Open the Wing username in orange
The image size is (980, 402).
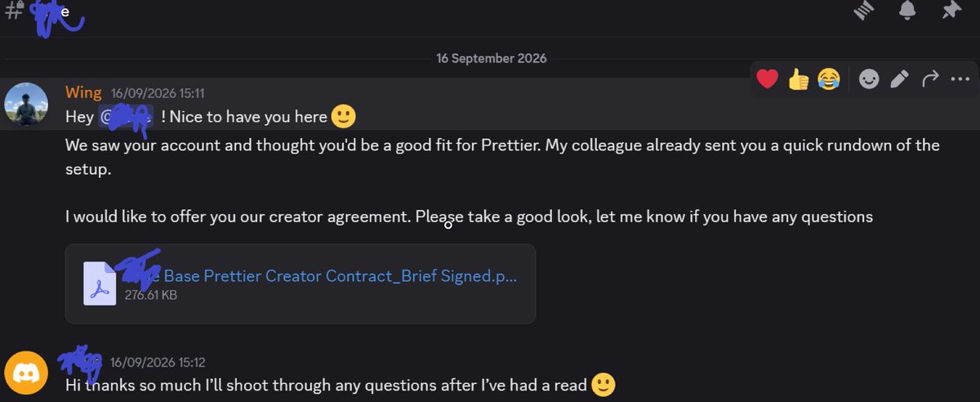[83, 92]
